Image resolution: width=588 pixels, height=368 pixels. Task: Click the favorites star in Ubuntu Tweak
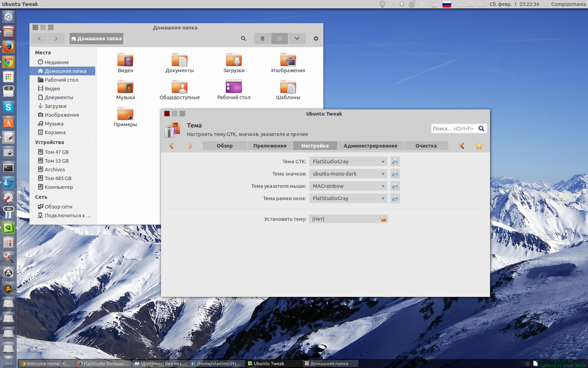tap(479, 146)
